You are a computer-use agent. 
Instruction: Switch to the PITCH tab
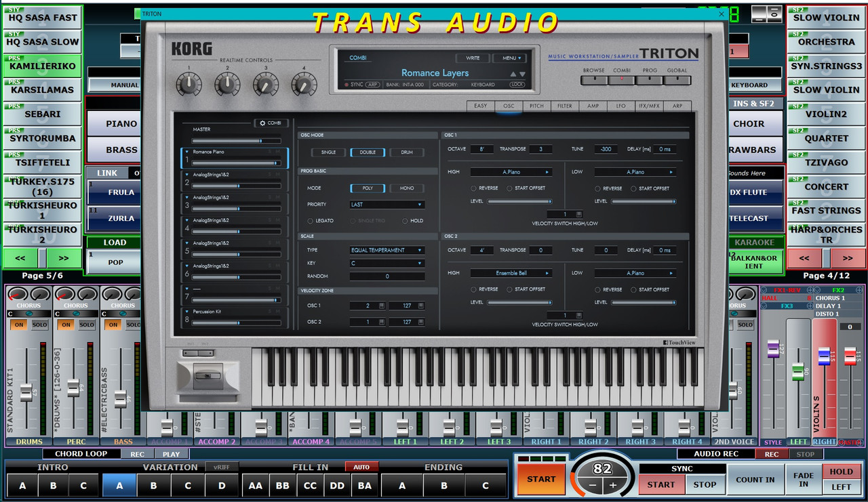[536, 106]
